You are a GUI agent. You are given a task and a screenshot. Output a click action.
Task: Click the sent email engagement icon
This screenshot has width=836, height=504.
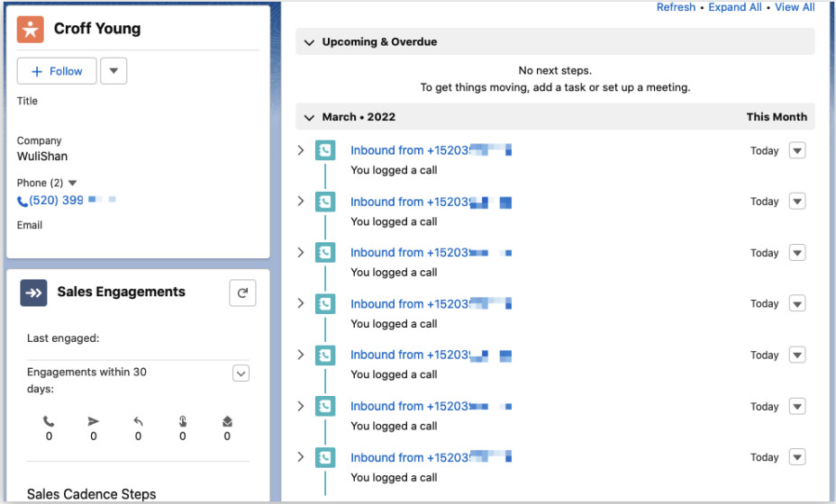point(94,421)
